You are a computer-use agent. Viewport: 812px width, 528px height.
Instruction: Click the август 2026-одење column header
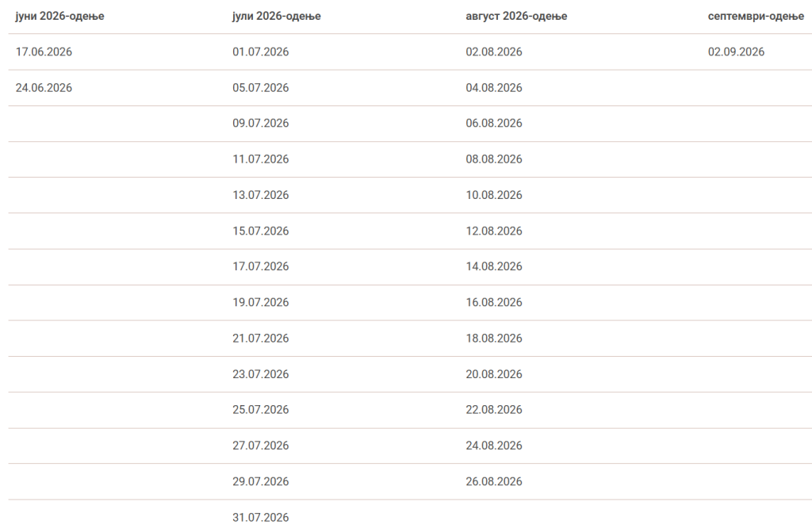coord(516,16)
